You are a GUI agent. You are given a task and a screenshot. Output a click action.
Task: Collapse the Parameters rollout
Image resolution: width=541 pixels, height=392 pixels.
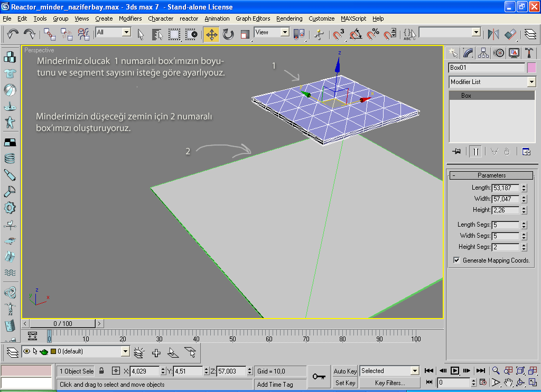pyautogui.click(x=491, y=175)
